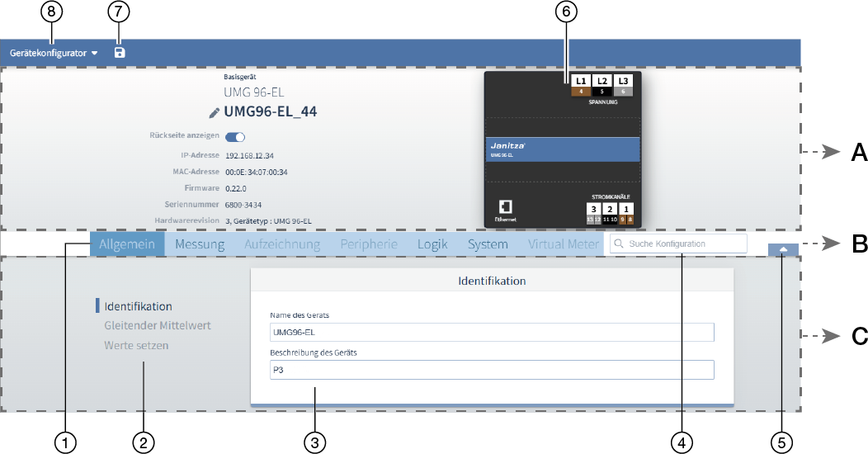868x454 pixels.
Task: Click the Name des Geräts input field
Action: coord(492,333)
